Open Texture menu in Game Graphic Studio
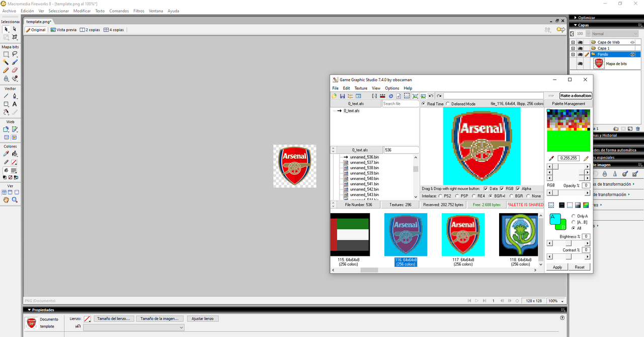 tap(361, 88)
